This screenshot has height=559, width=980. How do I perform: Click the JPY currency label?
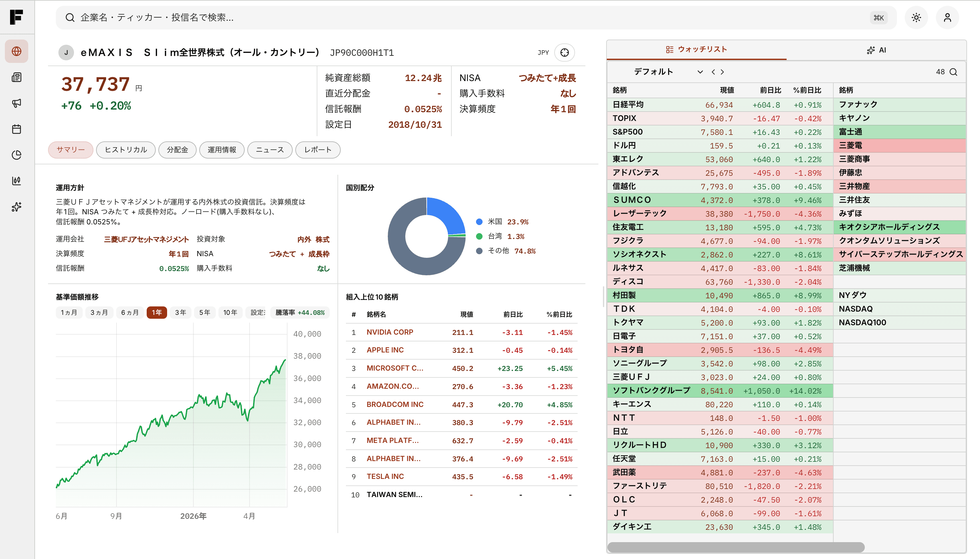[543, 53]
